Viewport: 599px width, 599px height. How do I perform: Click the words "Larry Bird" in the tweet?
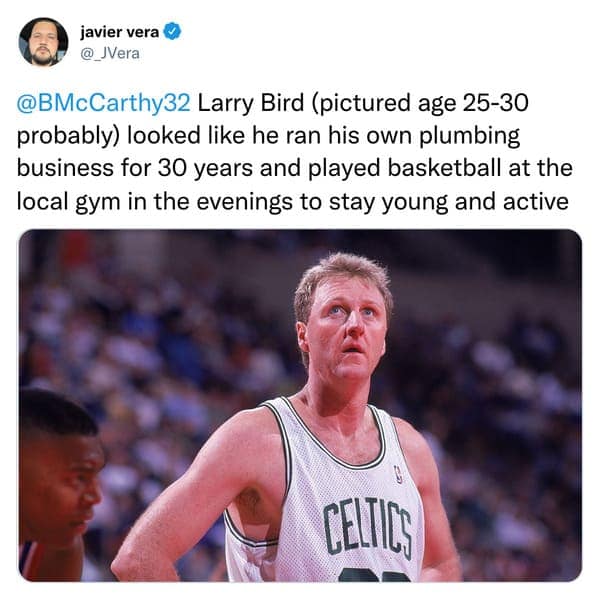click(251, 103)
